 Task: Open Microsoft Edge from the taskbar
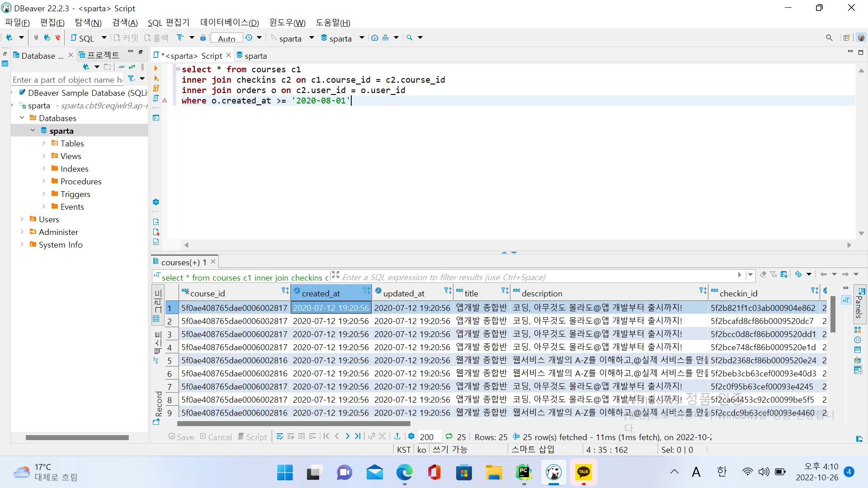click(405, 473)
